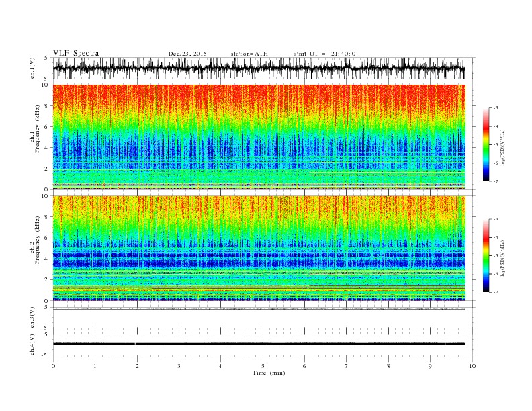
Task: Click the "-5" tick on the lower colorbar
Action: 496,256
